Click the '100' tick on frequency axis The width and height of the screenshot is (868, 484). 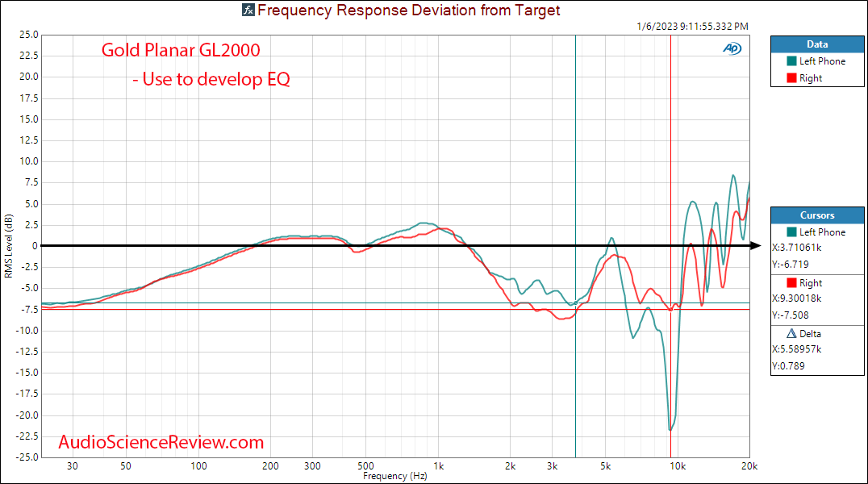tap(198, 466)
